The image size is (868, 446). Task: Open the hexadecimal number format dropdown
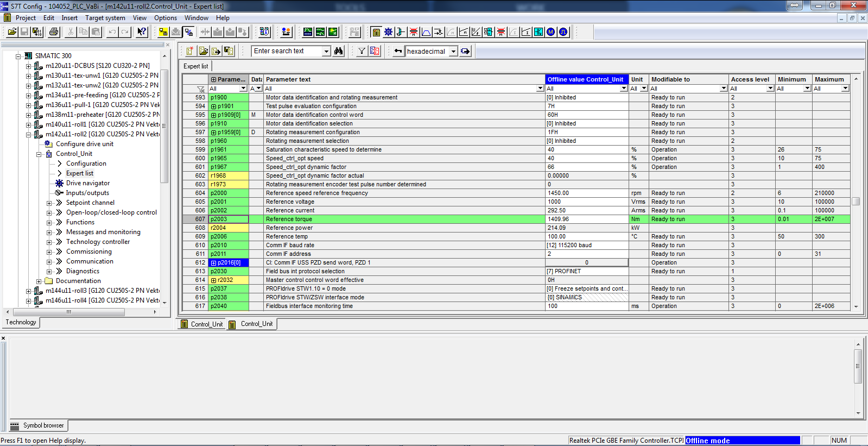pyautogui.click(x=453, y=52)
